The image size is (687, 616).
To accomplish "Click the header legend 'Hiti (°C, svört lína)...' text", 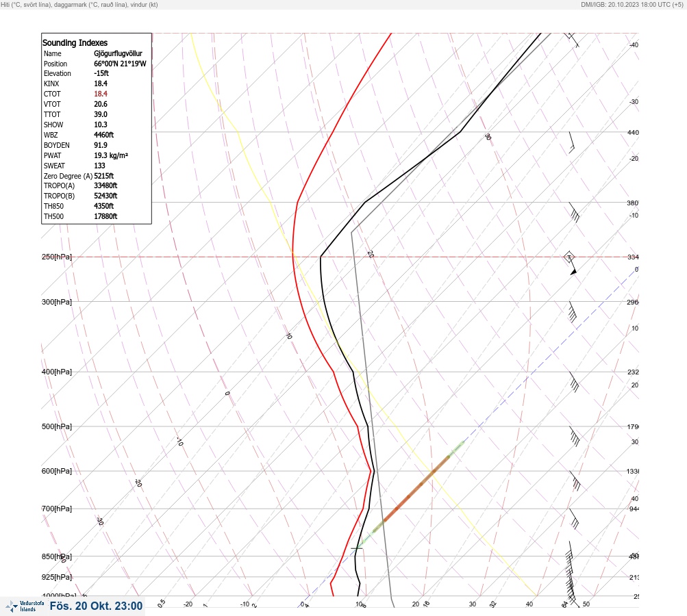I will (x=79, y=4).
